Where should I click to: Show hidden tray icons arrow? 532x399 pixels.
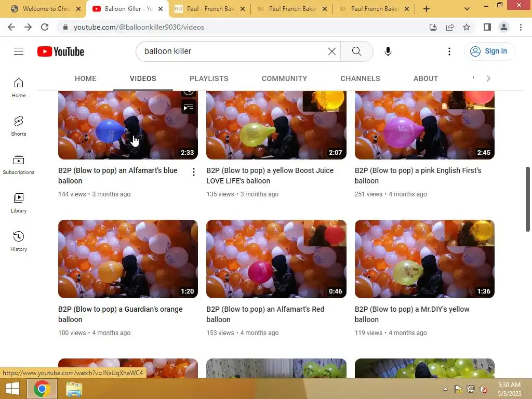click(445, 389)
